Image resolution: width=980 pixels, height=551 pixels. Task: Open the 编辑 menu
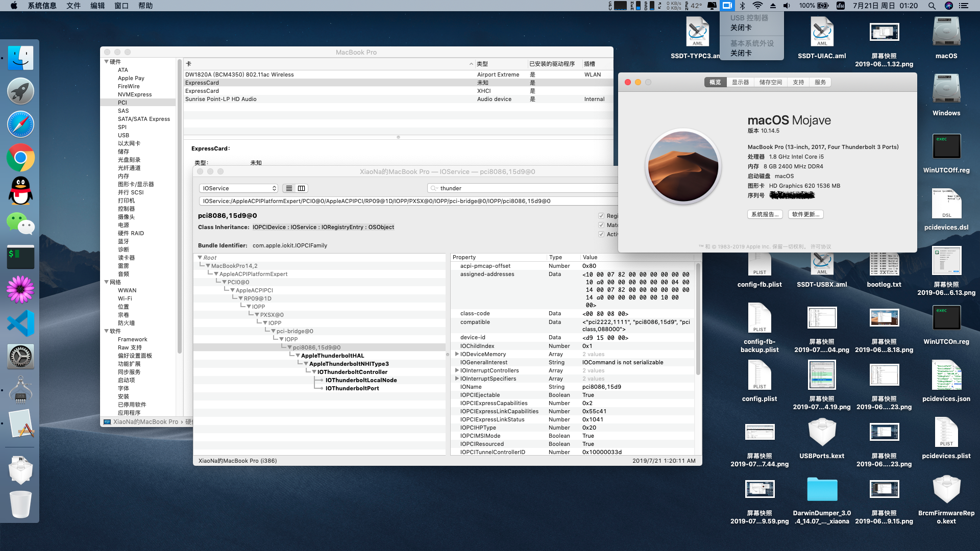pyautogui.click(x=97, y=6)
